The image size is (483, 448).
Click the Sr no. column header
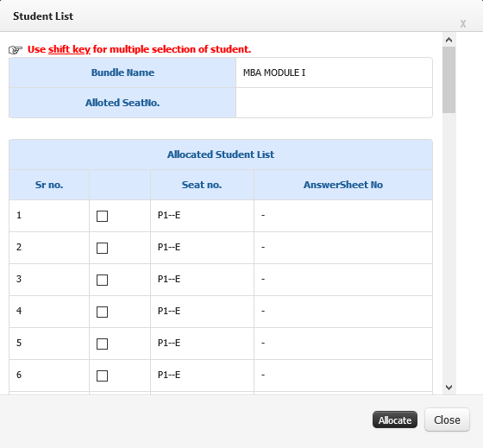(x=49, y=185)
